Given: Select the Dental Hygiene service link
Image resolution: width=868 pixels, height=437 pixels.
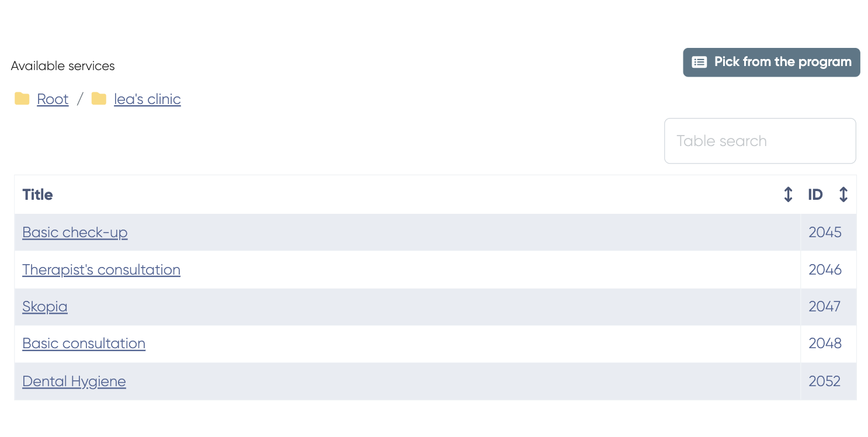Looking at the screenshot, I should coord(74,381).
